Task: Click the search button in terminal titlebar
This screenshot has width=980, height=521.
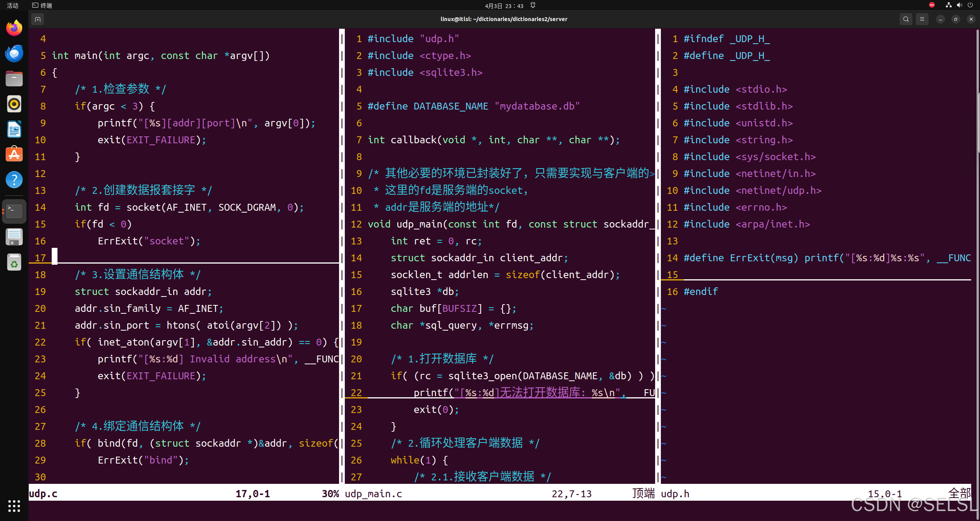Action: pos(906,19)
